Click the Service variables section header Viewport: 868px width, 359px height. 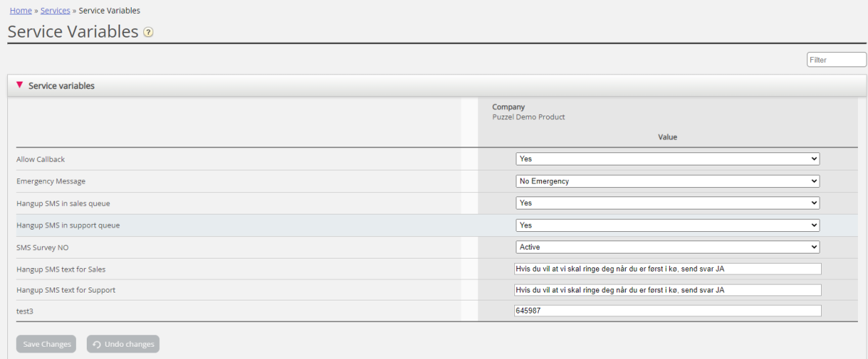click(x=61, y=86)
